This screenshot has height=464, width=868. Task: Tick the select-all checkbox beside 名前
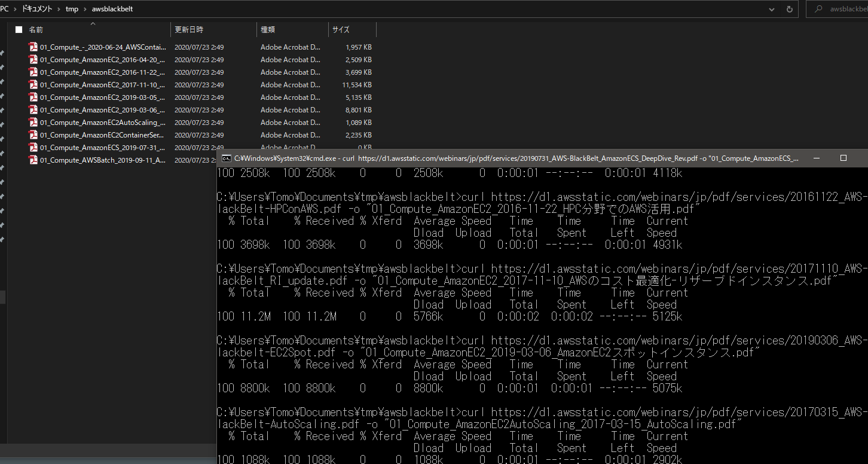19,29
